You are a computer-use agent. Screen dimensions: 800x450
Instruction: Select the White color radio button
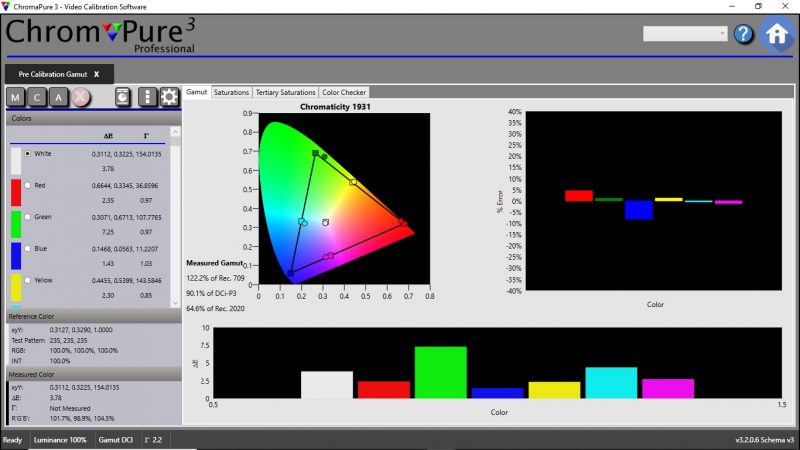[x=27, y=154]
